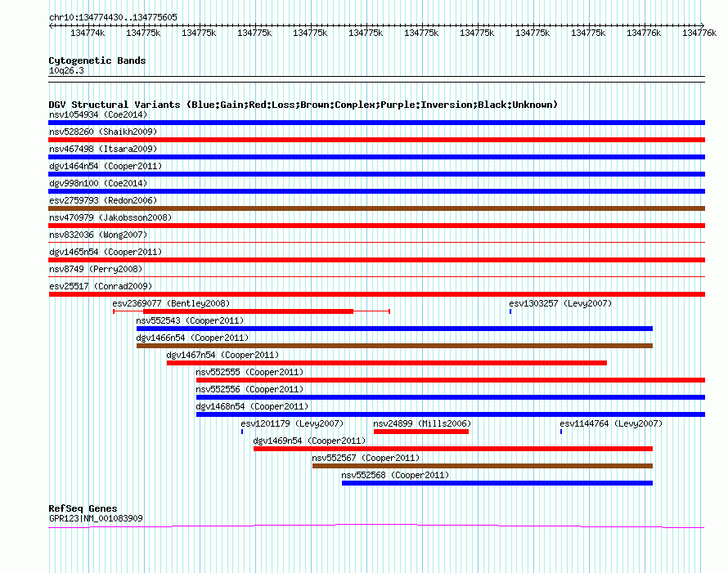Click the blue bar of nsv552543
The image size is (728, 573).
(394, 329)
